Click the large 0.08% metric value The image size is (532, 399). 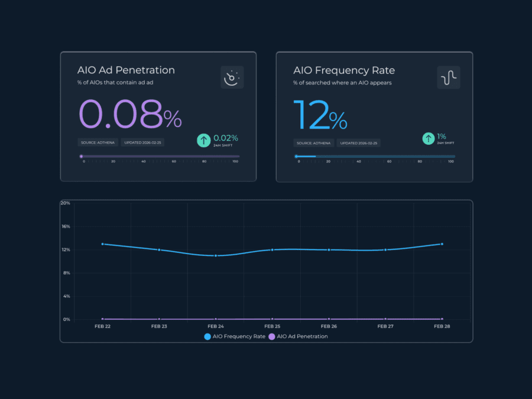coord(129,113)
